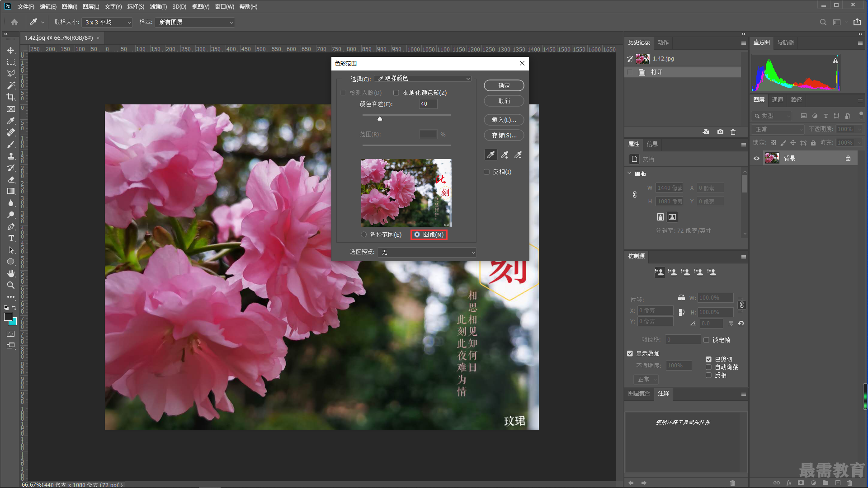This screenshot has height=488, width=868.
Task: Toggle 已剪切 checkbox
Action: point(708,359)
